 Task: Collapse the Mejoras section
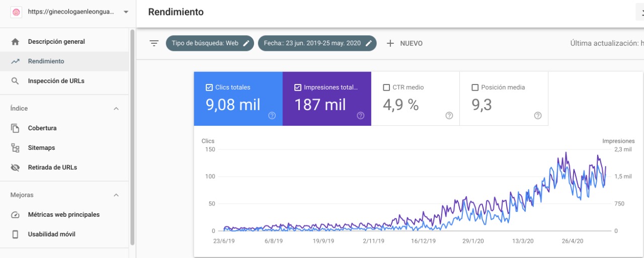pos(116,195)
